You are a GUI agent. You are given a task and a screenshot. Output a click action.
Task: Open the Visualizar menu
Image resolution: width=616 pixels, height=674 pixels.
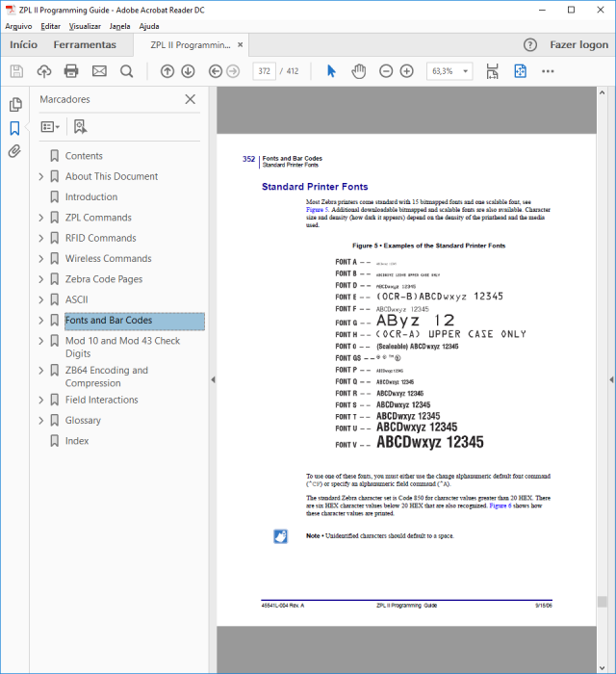click(x=85, y=26)
